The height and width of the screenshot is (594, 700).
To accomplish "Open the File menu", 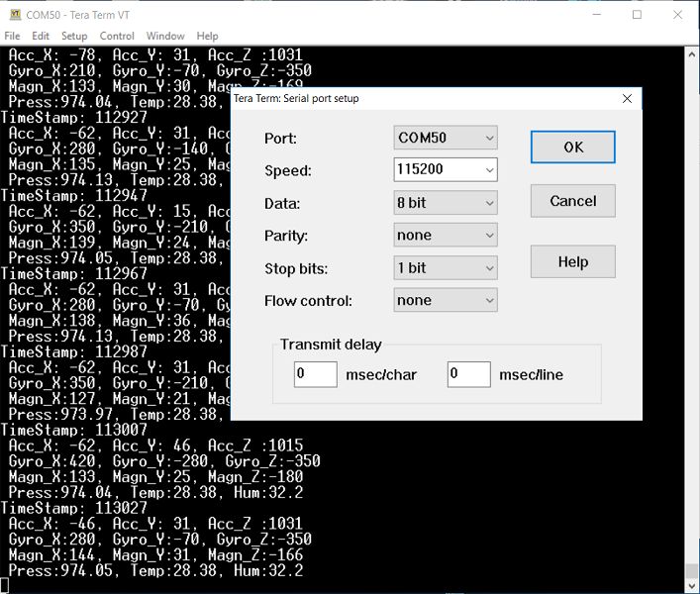I will tap(12, 37).
